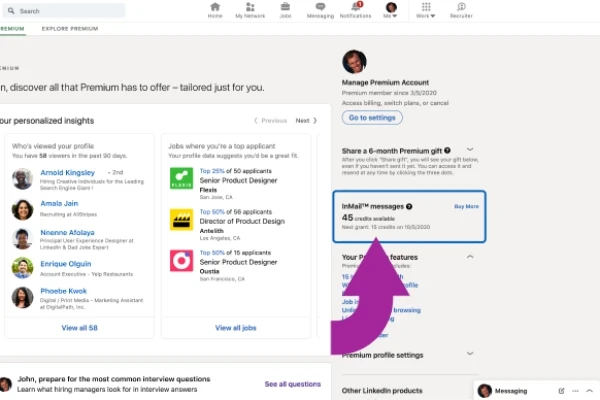
Task: Switch to the Explore Premium tab
Action: click(70, 29)
